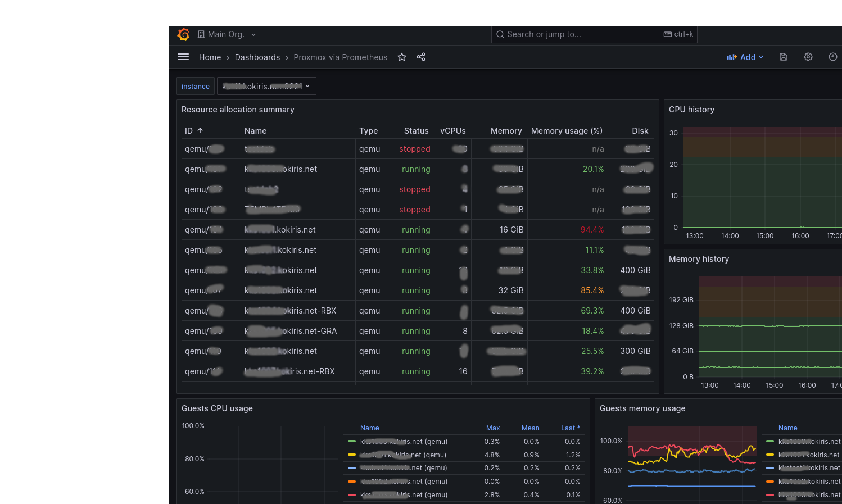The width and height of the screenshot is (842, 504).
Task: Navigate to Dashboards breadcrumb
Action: click(x=257, y=57)
